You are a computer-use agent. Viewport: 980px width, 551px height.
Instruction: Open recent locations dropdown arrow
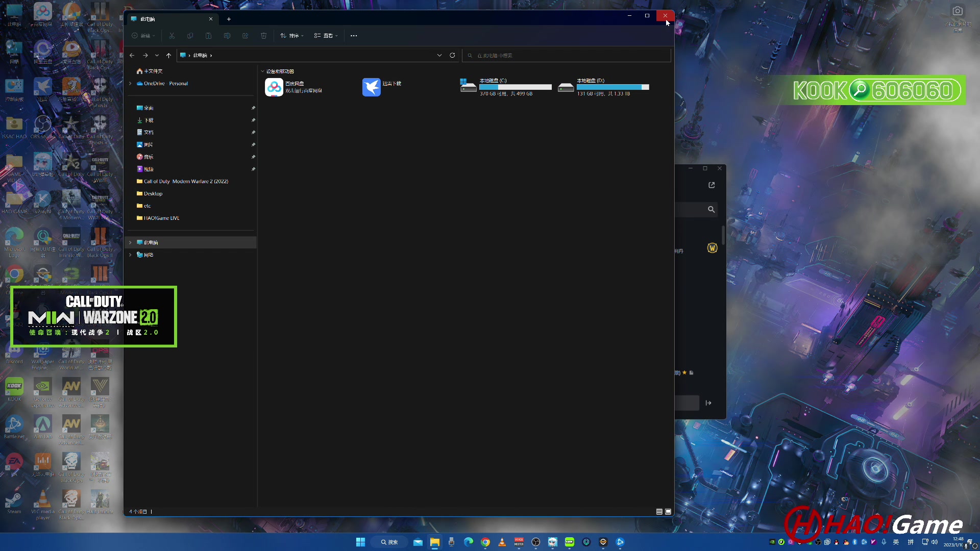click(x=157, y=55)
